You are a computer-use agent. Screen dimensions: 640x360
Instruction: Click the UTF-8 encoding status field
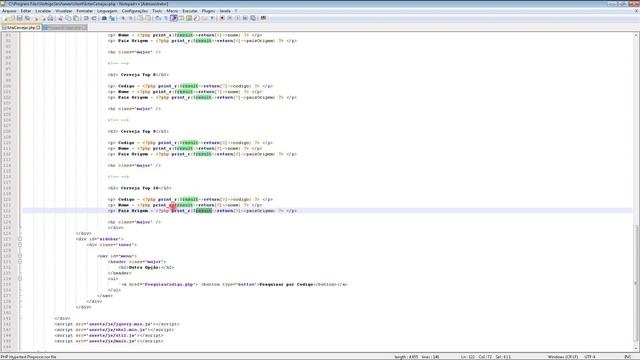590,357
